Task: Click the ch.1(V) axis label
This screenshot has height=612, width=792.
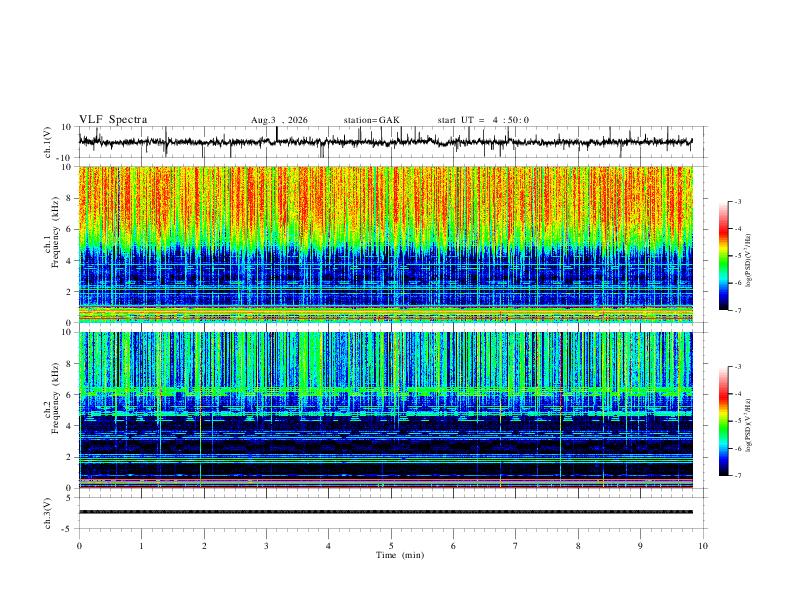Action: (47, 142)
